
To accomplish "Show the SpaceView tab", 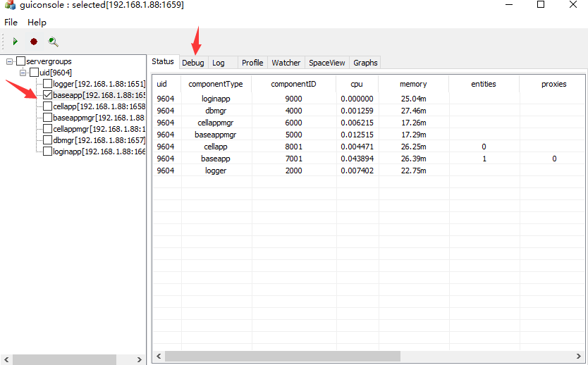I will point(327,63).
